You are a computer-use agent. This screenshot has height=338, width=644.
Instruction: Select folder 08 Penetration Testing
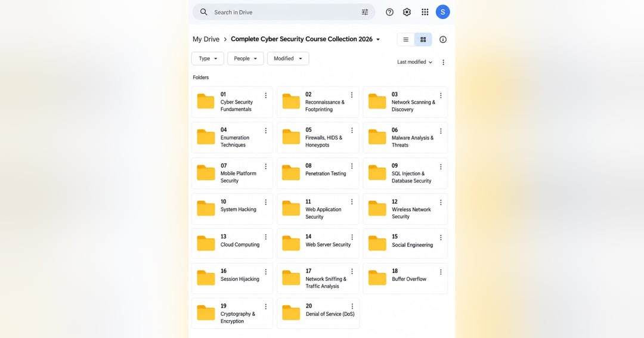[x=318, y=173]
